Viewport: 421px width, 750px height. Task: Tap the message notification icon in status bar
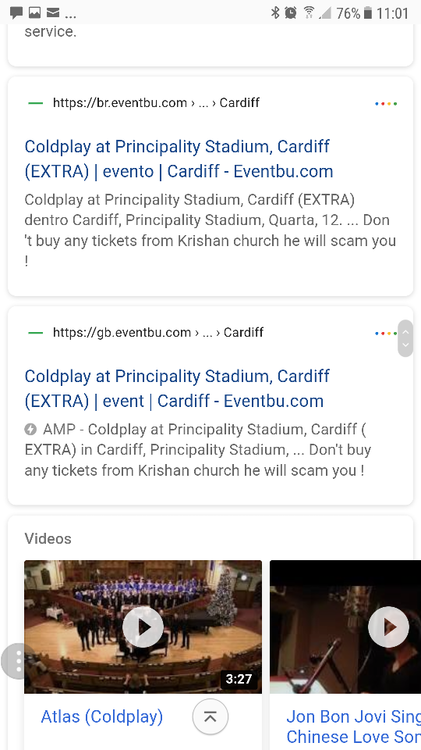click(16, 13)
